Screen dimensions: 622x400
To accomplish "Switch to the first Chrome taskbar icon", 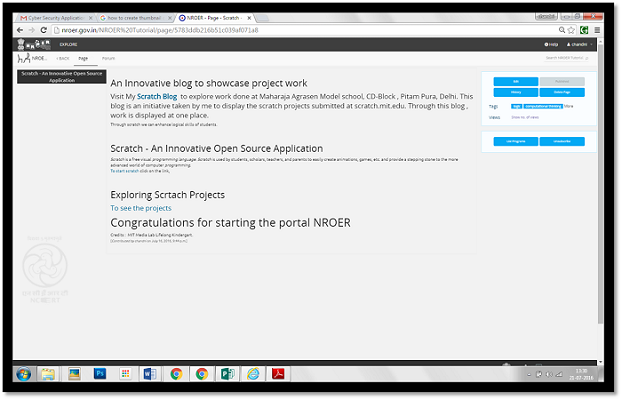I will tap(176, 374).
